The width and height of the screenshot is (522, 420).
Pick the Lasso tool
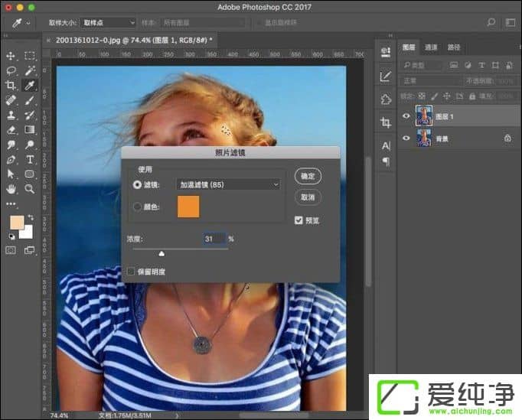tap(11, 70)
